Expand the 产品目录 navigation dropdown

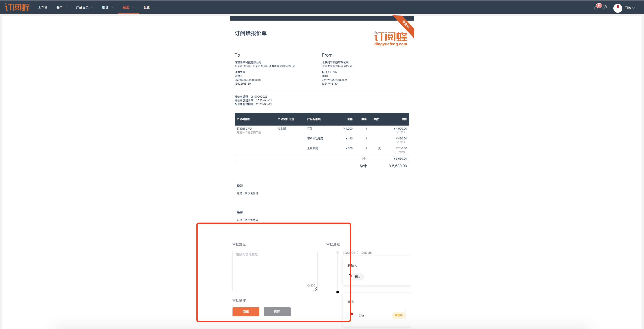click(x=84, y=7)
